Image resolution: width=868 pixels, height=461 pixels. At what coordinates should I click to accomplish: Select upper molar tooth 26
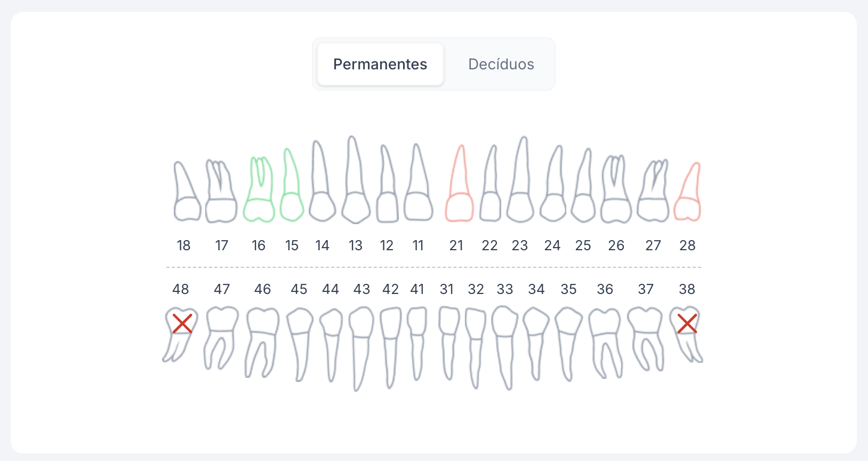click(616, 192)
